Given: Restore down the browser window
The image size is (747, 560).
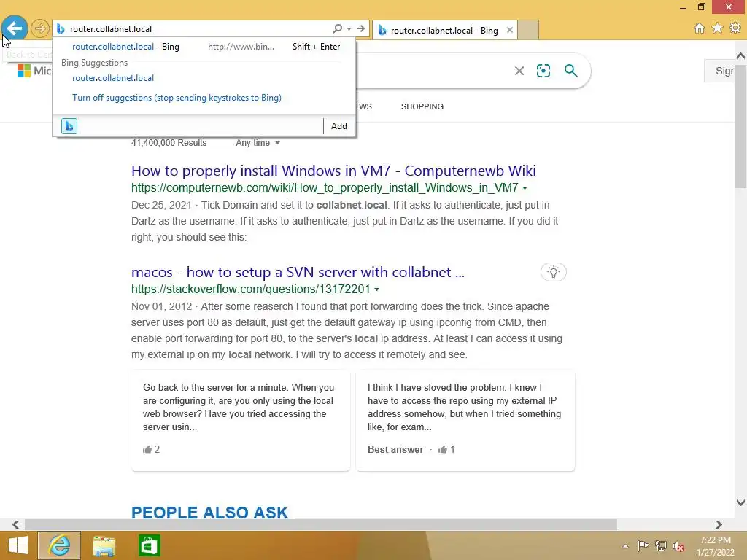Looking at the screenshot, I should pyautogui.click(x=701, y=7).
